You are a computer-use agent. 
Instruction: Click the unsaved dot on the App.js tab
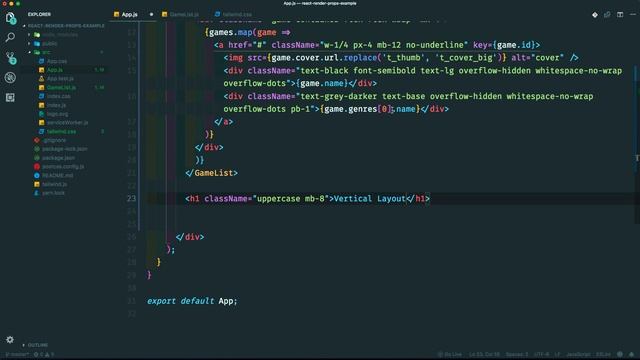[x=151, y=14]
